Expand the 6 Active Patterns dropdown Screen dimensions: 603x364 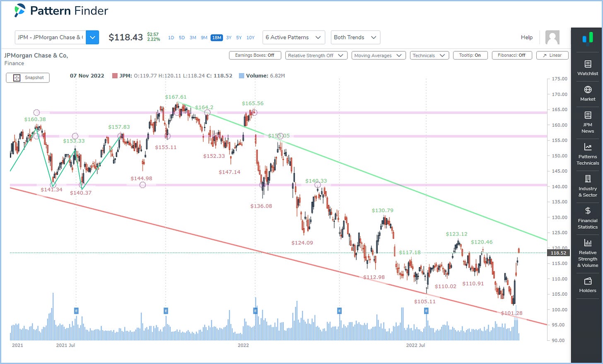coord(294,37)
